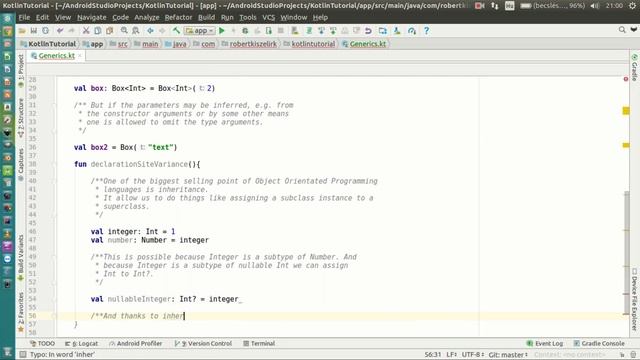Click the Search Everywhere magnifier icon
Image resolution: width=640 pixels, height=360 pixels.
point(622,30)
